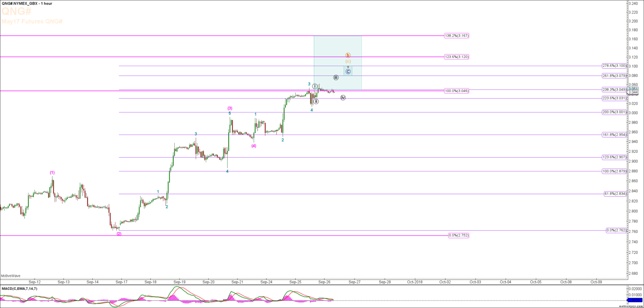The image size is (644, 308).
Task: Select the circled iv wave marker
Action: pos(343,98)
